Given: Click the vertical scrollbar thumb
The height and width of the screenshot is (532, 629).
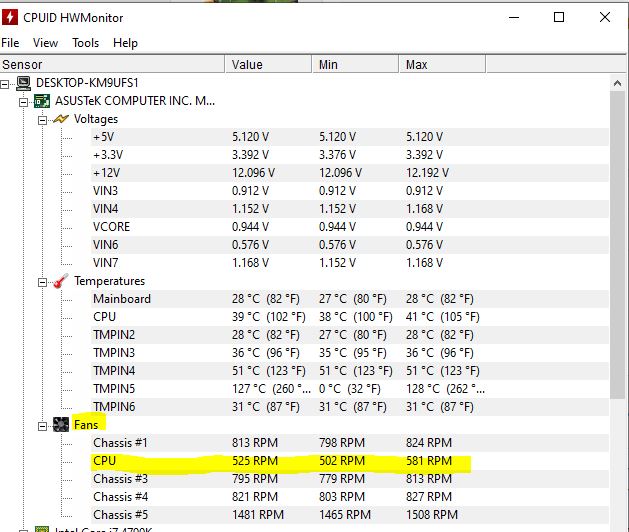Looking at the screenshot, I should 617,245.
